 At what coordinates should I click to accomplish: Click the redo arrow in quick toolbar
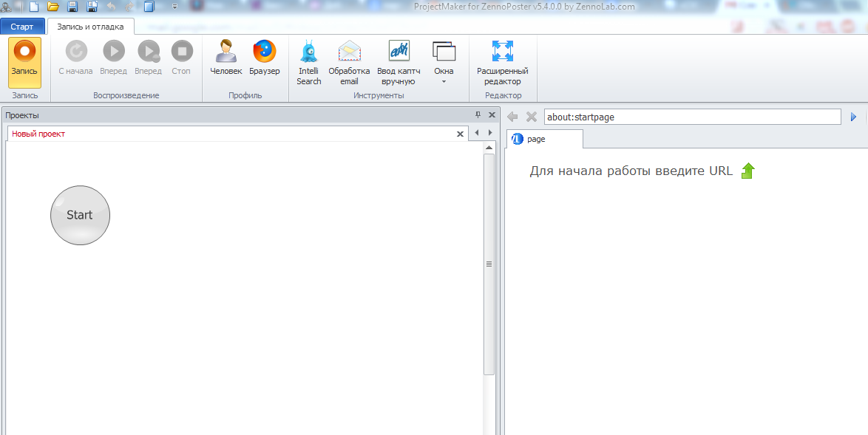pos(129,7)
